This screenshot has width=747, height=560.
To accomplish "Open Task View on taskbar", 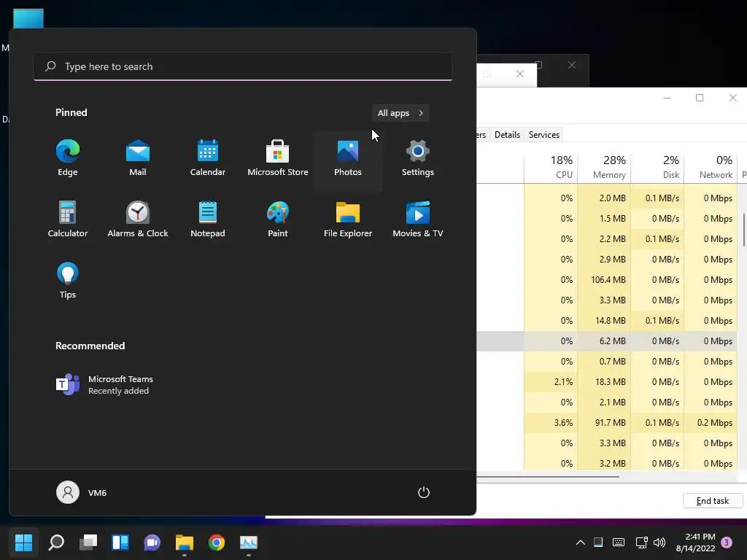I will click(88, 542).
